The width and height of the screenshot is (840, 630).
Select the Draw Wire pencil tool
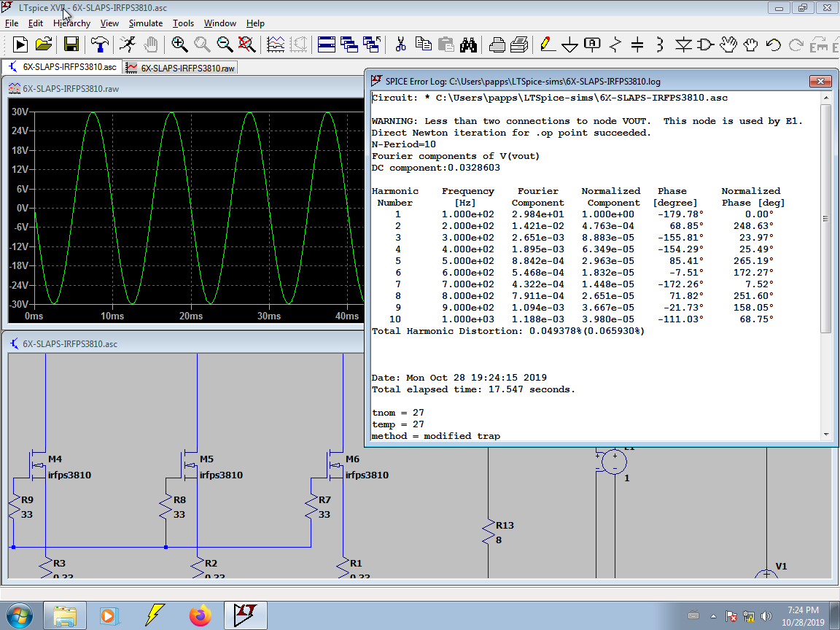(547, 44)
